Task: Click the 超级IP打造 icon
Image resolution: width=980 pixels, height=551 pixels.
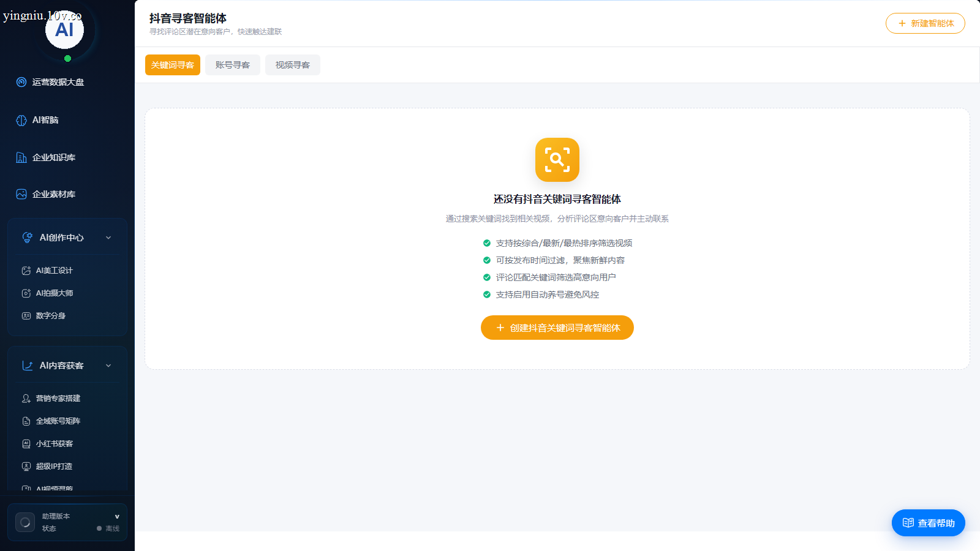Action: 26,467
